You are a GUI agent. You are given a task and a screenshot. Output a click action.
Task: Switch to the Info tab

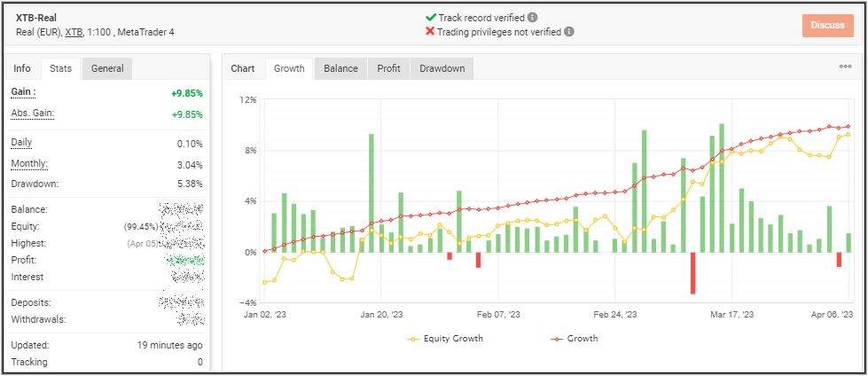(x=22, y=68)
